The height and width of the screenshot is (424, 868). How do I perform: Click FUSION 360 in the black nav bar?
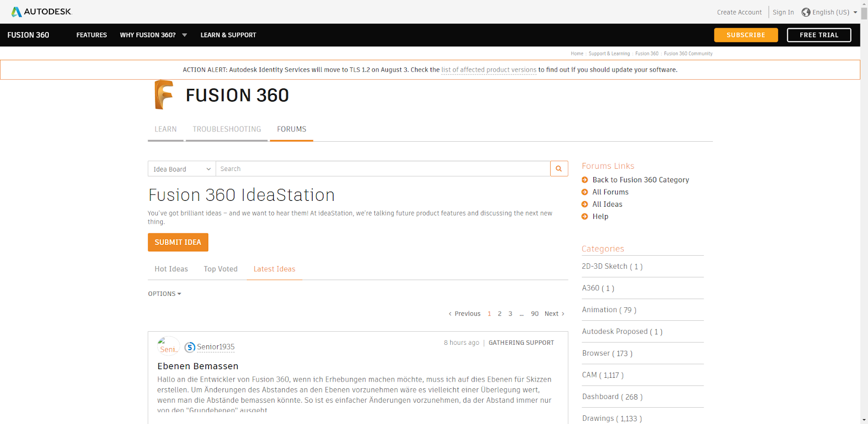point(28,35)
